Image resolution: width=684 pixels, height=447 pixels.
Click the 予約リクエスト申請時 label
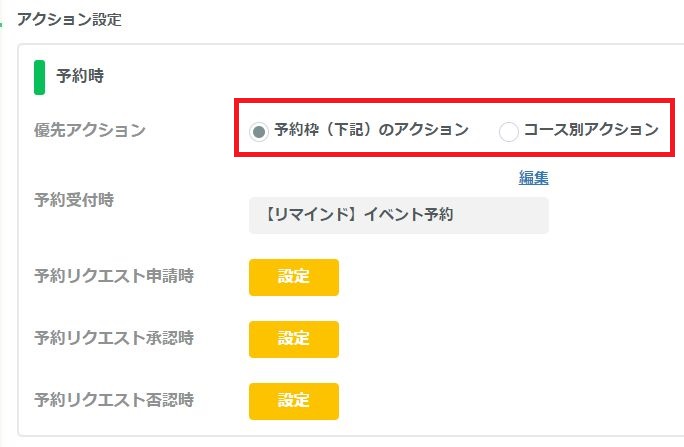(114, 276)
